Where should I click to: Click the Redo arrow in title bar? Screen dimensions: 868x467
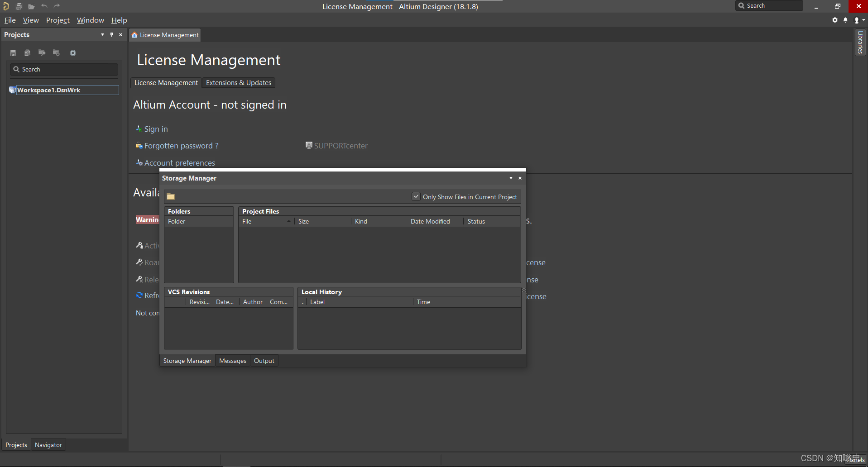57,6
